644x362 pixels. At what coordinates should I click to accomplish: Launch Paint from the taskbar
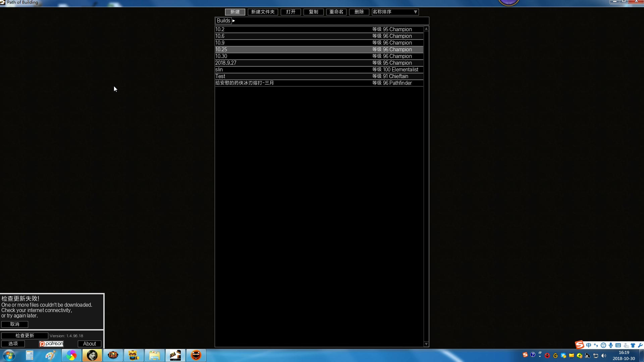[x=50, y=355]
